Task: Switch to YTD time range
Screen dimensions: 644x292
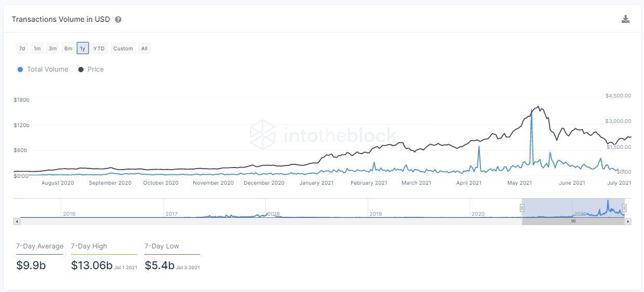Action: pyautogui.click(x=99, y=48)
